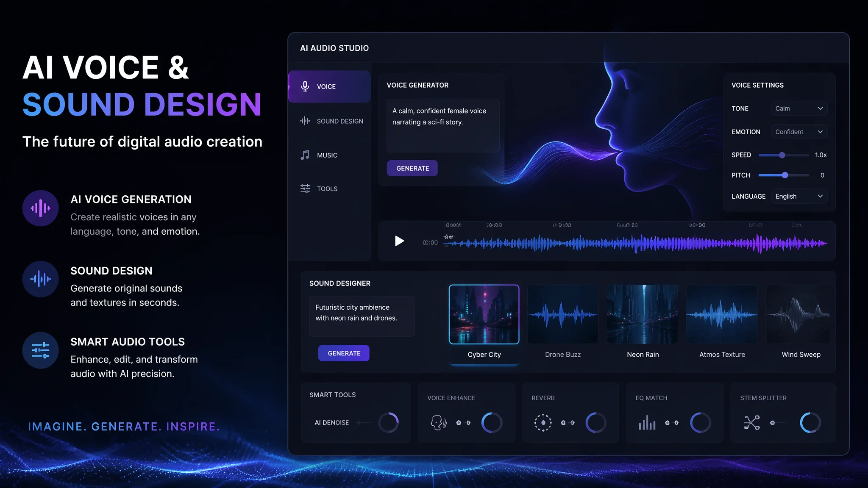Click Generate in the Voice Generator panel
Viewport: 868px width, 488px height.
pyautogui.click(x=412, y=168)
